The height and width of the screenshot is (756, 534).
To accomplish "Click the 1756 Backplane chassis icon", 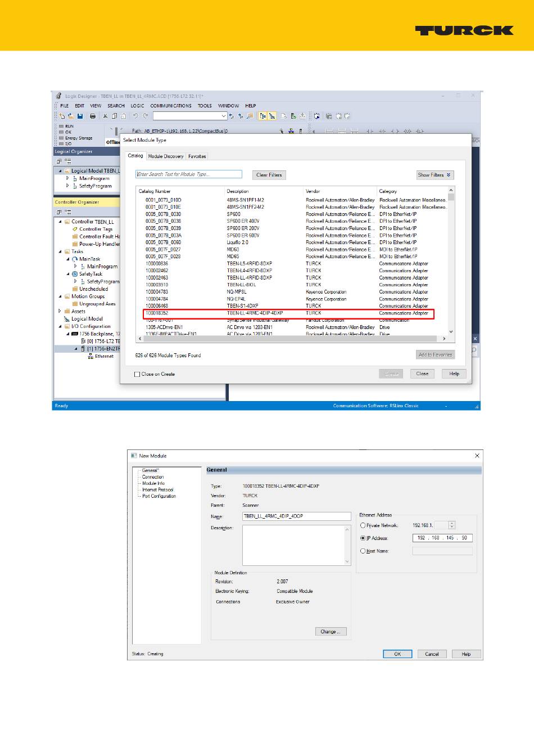I will coord(75,334).
